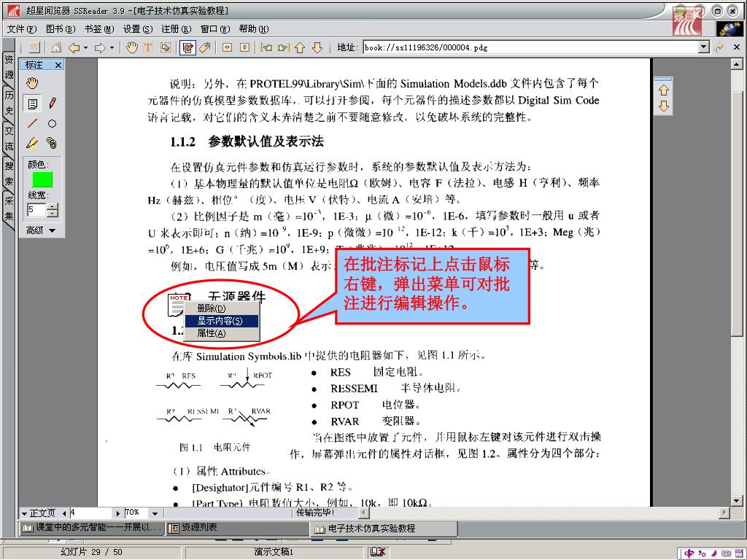
Task: Click floating down arrow beside the page
Action: pos(664,106)
